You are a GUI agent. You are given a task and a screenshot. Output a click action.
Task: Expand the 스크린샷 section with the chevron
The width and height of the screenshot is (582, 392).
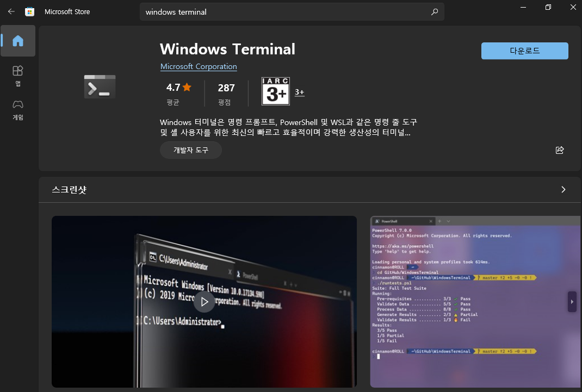tap(563, 190)
